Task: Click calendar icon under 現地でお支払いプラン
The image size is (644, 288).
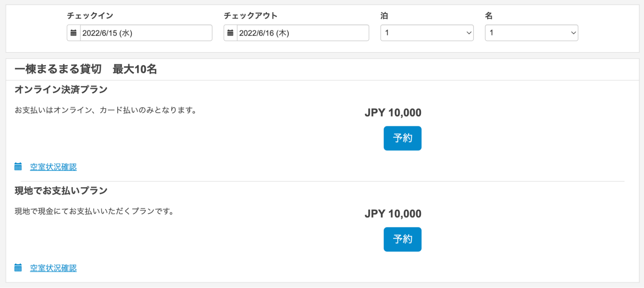Action: click(x=18, y=268)
